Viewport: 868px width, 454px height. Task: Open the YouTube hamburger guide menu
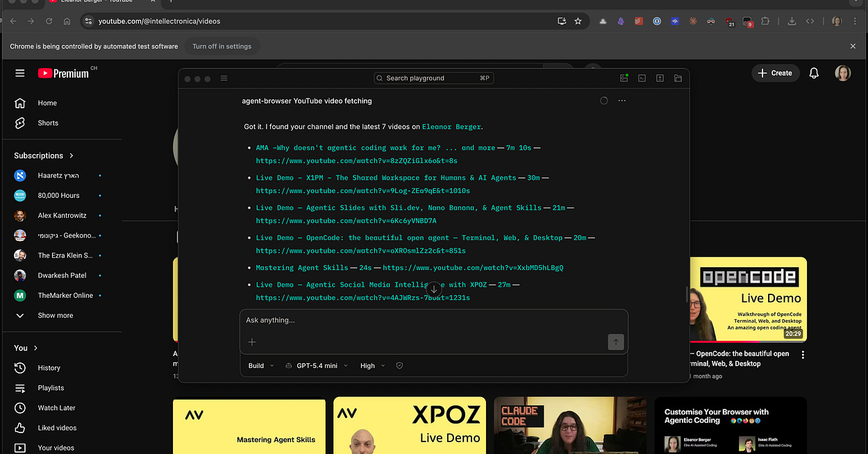[x=20, y=73]
